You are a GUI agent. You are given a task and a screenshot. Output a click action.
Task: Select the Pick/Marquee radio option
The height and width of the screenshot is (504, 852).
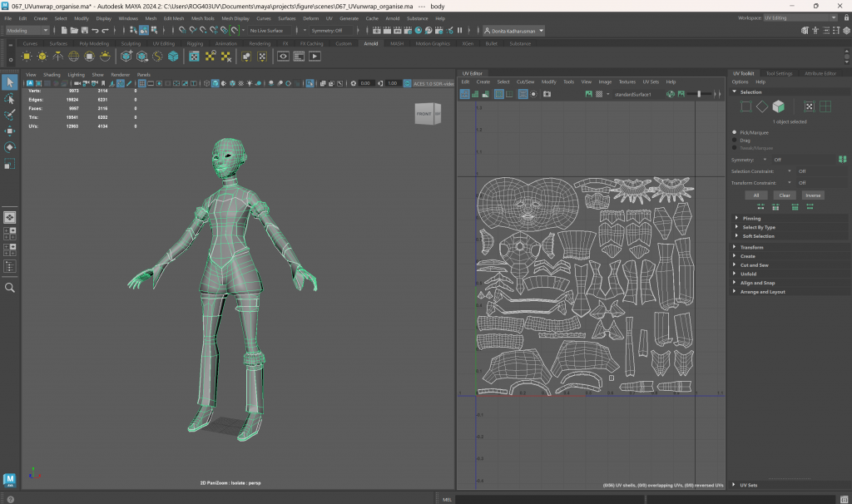(735, 132)
